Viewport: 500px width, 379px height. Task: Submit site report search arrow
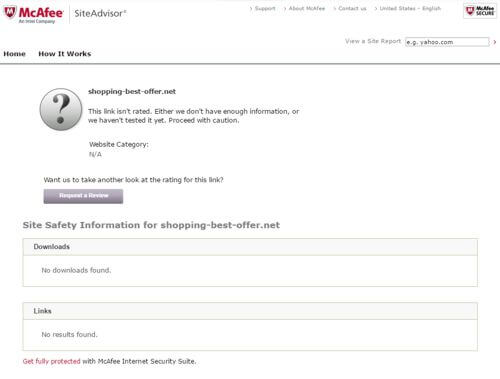click(495, 42)
